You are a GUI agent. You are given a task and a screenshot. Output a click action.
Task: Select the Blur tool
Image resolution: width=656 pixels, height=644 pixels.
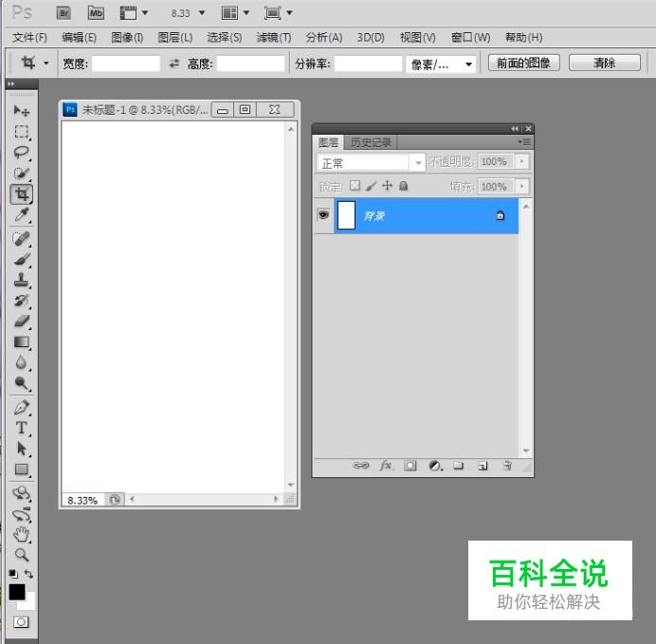coord(22,362)
